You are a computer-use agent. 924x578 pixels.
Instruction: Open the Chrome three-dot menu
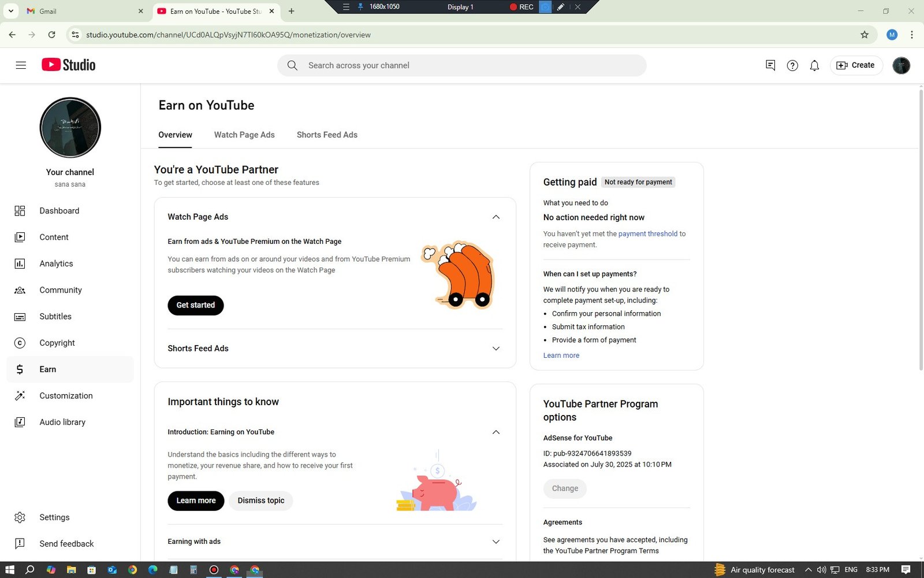pyautogui.click(x=912, y=35)
